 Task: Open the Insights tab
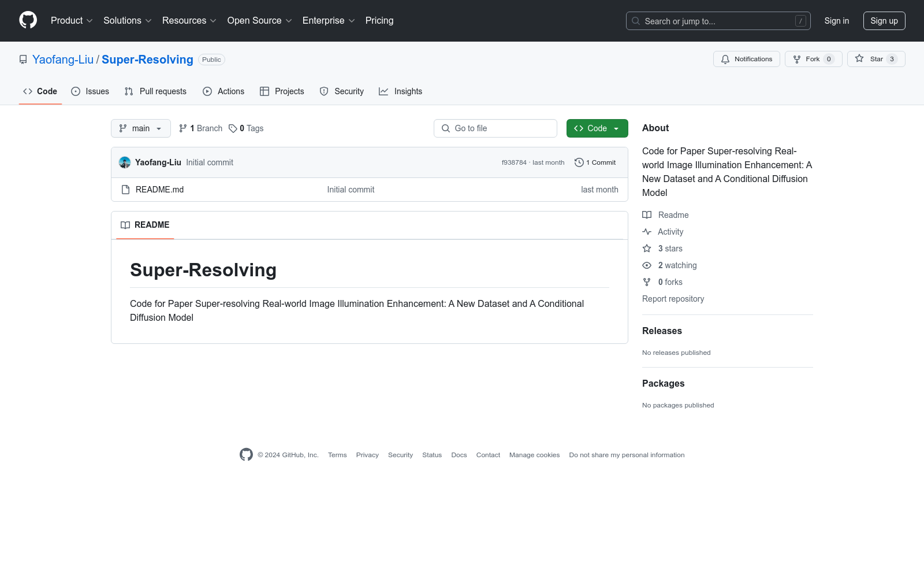click(x=401, y=91)
